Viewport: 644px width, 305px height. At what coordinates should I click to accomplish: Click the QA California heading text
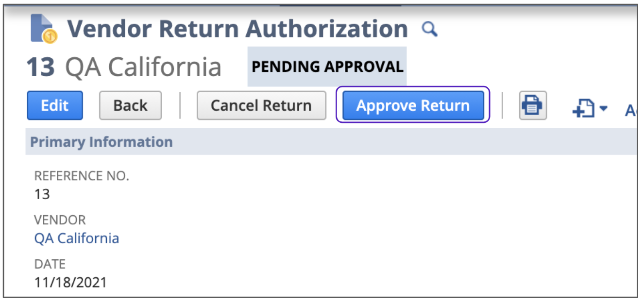tap(143, 67)
